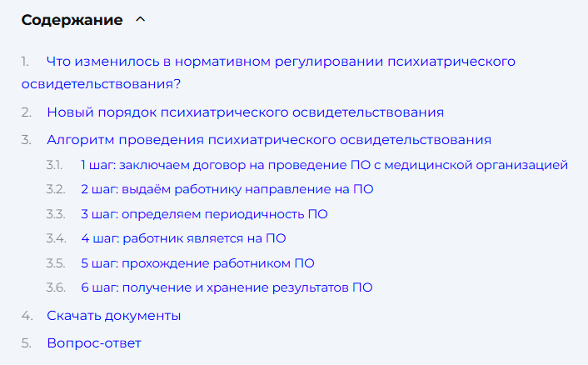The image size is (588, 365).
Task: Open '6 шаг: получение и хранение результатов'
Action: point(227,287)
